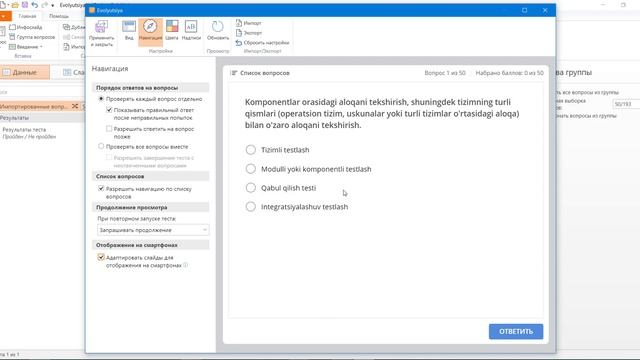Switch to Помощь tab in background window
Viewport: 640px width, 360px height.
point(59,16)
